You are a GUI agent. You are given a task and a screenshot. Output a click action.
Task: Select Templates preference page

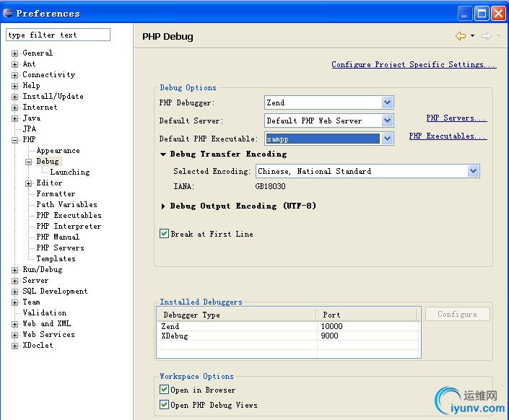coord(56,258)
